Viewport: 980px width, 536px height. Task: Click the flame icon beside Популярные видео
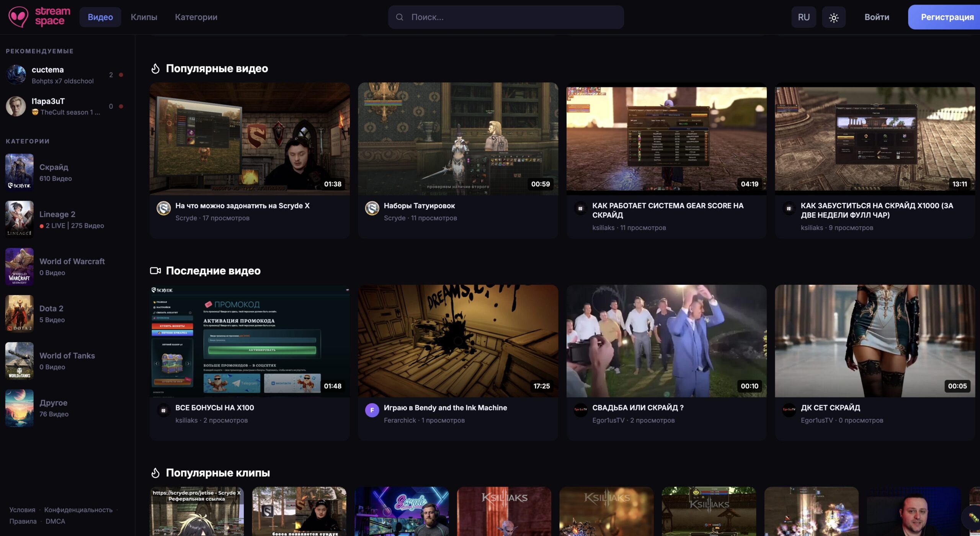pyautogui.click(x=155, y=69)
